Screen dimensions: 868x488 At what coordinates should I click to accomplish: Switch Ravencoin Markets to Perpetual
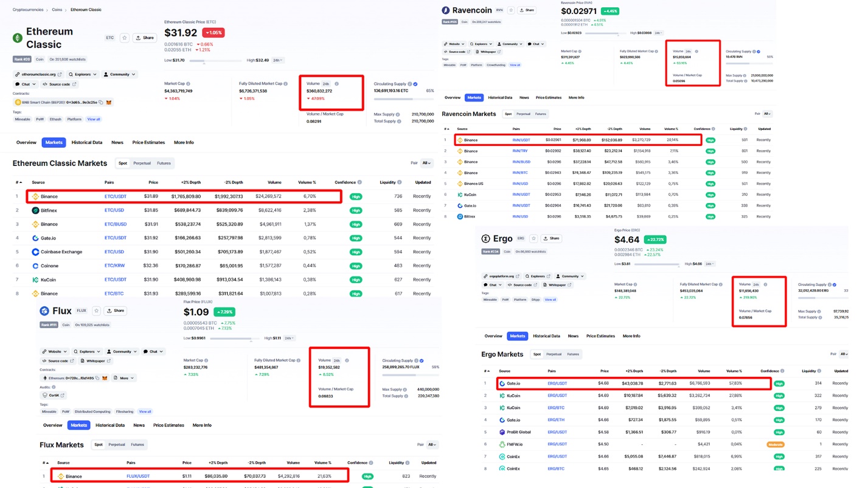click(523, 114)
